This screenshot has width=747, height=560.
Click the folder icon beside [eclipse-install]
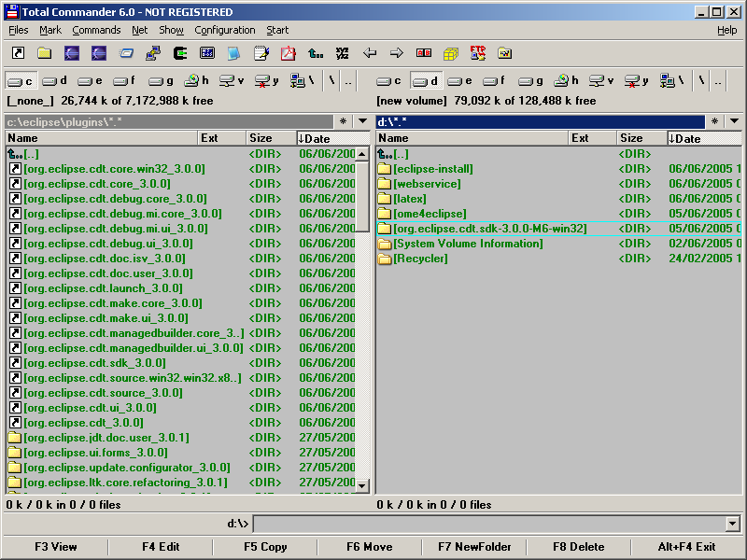[x=384, y=169]
